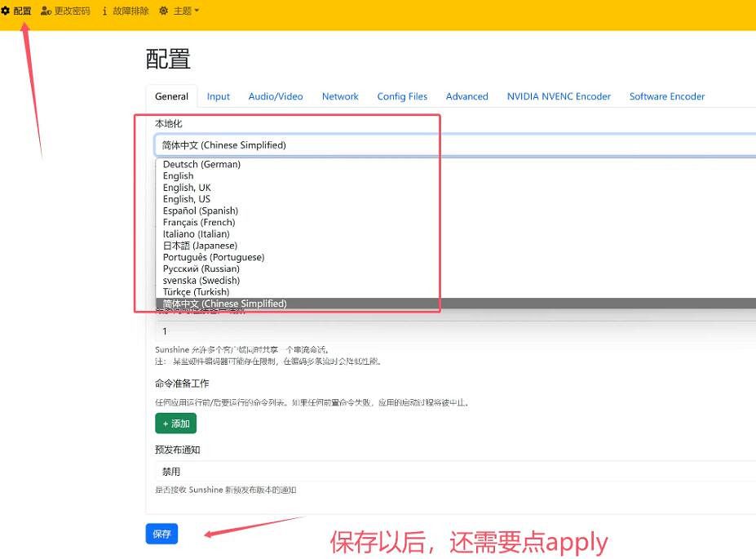Click the 添加 button under 命令准备工作
Image resolution: width=756 pixels, height=559 pixels.
coord(175,423)
